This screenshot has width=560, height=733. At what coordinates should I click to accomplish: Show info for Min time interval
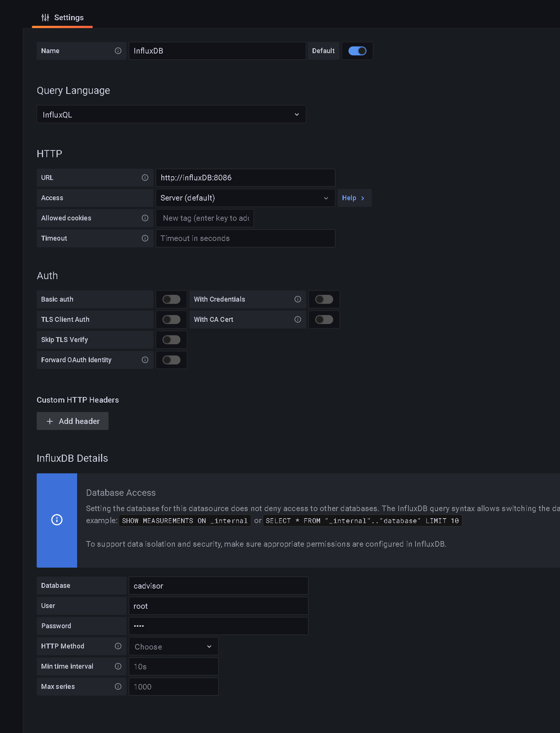(x=118, y=666)
